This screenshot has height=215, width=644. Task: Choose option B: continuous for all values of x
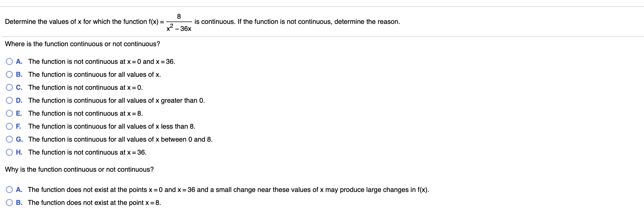pos(9,74)
